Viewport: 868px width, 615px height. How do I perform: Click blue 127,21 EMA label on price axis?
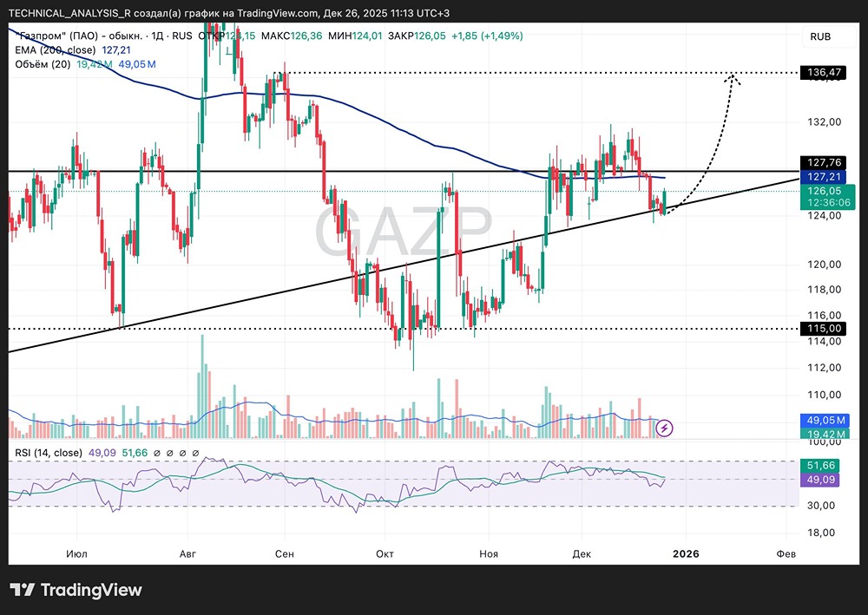click(824, 176)
